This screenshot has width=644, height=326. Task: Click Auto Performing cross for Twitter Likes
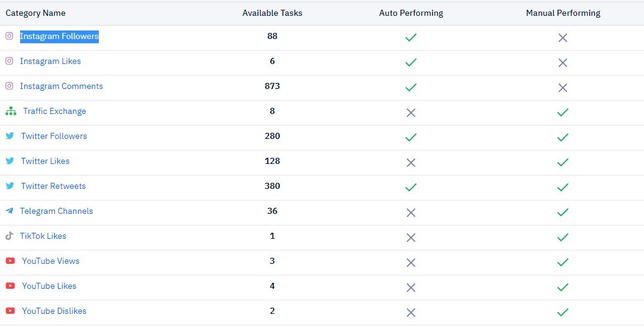pyautogui.click(x=410, y=163)
